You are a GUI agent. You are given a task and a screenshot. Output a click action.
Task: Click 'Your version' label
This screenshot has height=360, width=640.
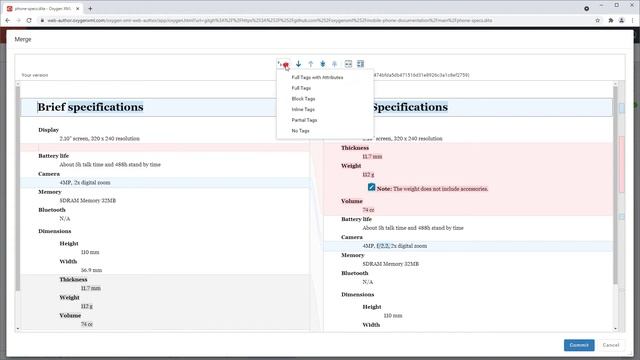pos(35,75)
